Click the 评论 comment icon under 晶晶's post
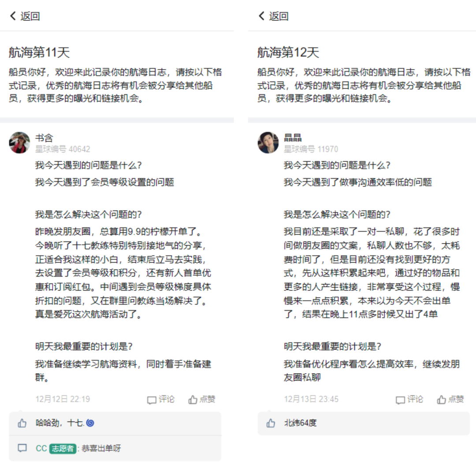Viewport: 476px width, 469px height. (400, 400)
